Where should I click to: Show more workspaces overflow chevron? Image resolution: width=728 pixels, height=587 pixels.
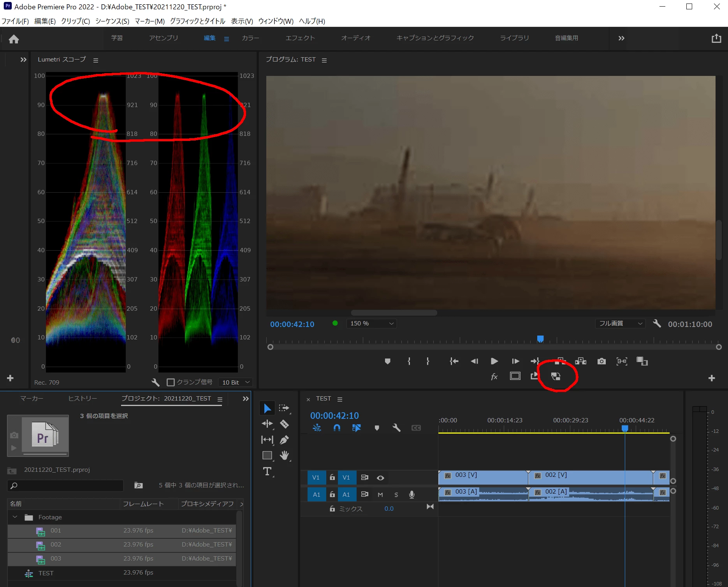(x=621, y=38)
